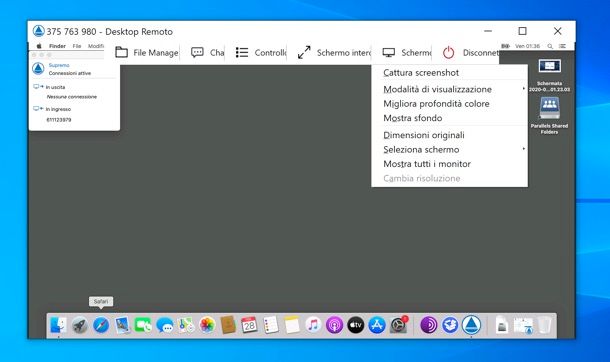Click the Controllo toolbar button label
Image resolution: width=610 pixels, height=362 pixels.
[x=270, y=52]
